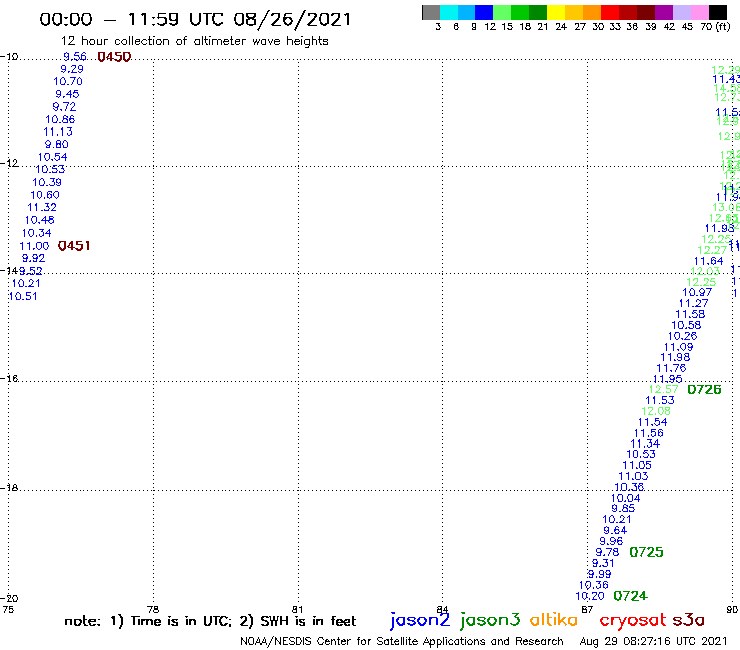Click the latitude axis label '-18'
Screen dimensions: 740x650
click(x=9, y=487)
